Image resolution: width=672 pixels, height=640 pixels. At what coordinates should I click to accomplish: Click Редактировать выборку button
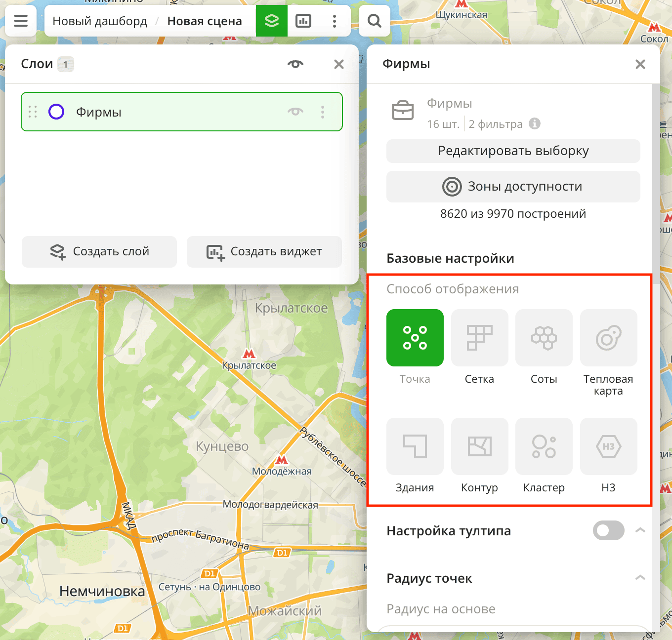coord(513,151)
